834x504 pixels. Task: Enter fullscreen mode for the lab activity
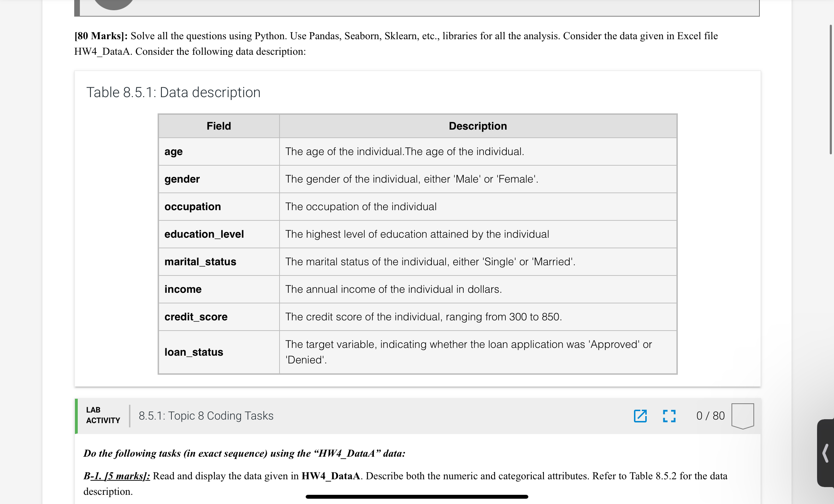670,416
